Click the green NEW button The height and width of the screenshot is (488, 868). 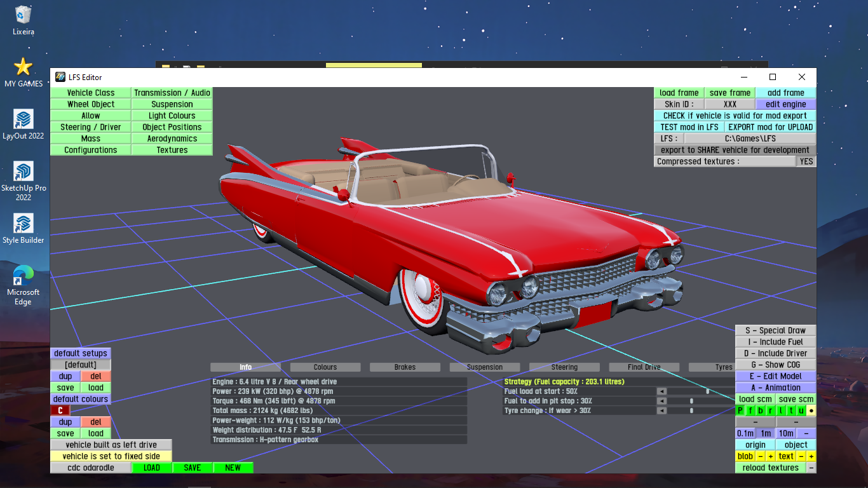pyautogui.click(x=233, y=468)
